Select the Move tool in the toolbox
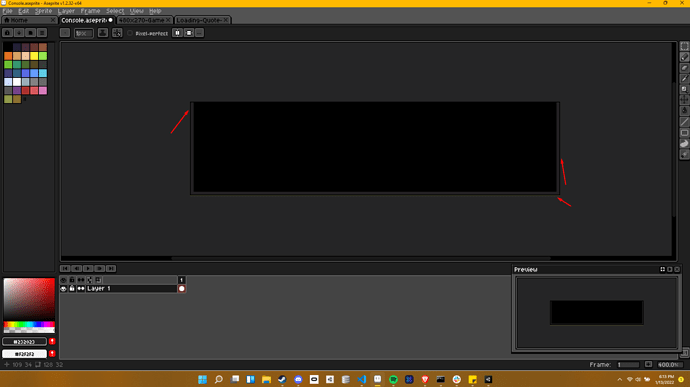The image size is (690, 387). click(x=684, y=100)
